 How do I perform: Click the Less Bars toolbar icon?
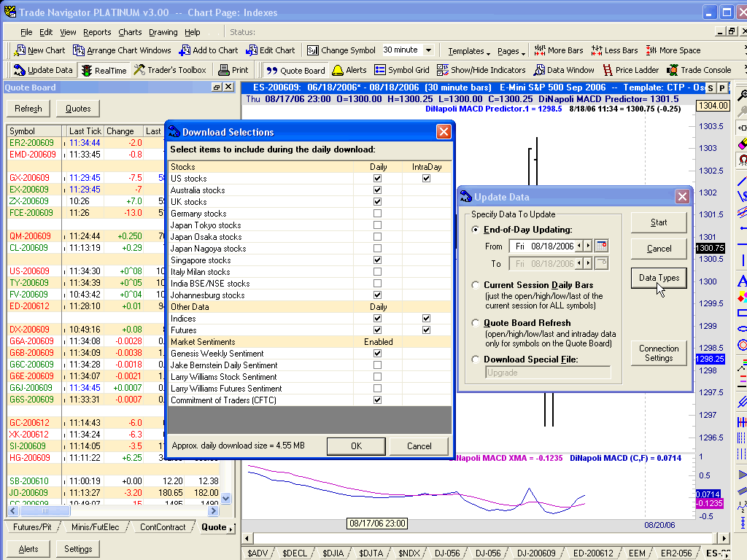[x=614, y=50]
